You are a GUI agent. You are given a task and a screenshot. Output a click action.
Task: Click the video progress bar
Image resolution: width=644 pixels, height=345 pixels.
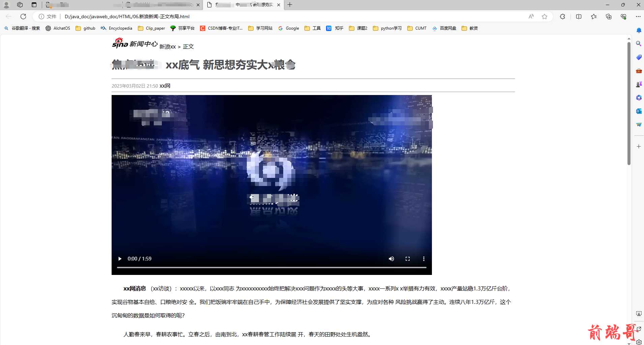pyautogui.click(x=272, y=268)
